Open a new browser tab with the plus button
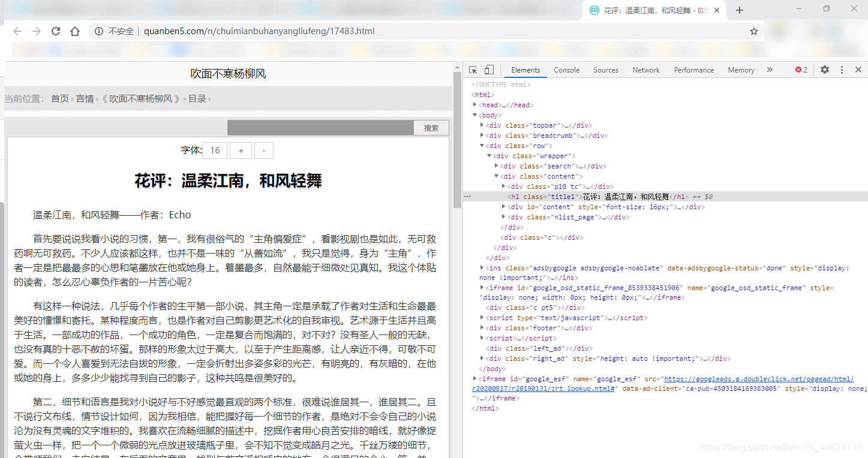Image resolution: width=868 pixels, height=458 pixels. coord(740,10)
